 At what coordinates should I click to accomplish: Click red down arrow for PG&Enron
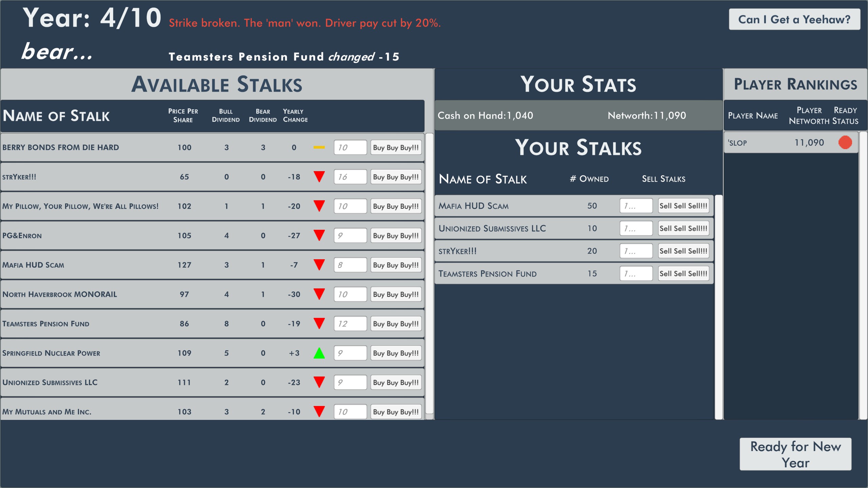tap(319, 235)
